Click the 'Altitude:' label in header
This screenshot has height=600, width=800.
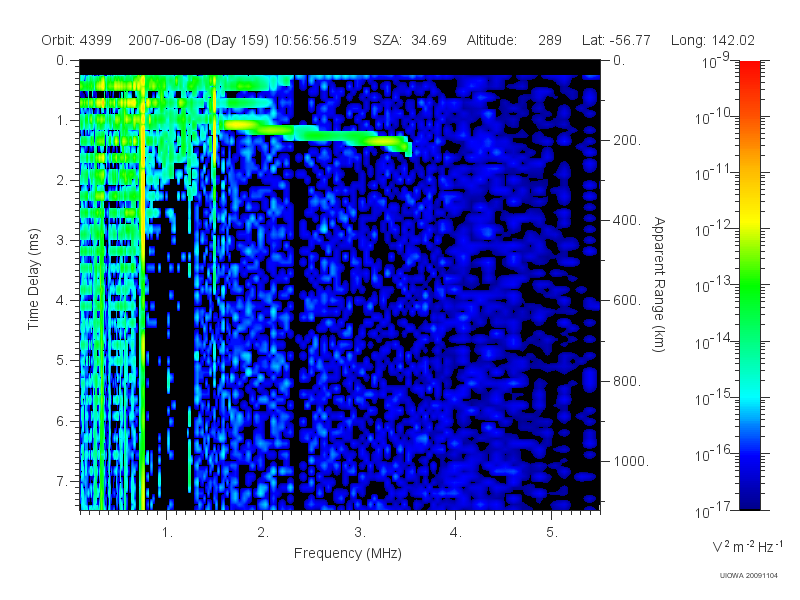pyautogui.click(x=492, y=40)
